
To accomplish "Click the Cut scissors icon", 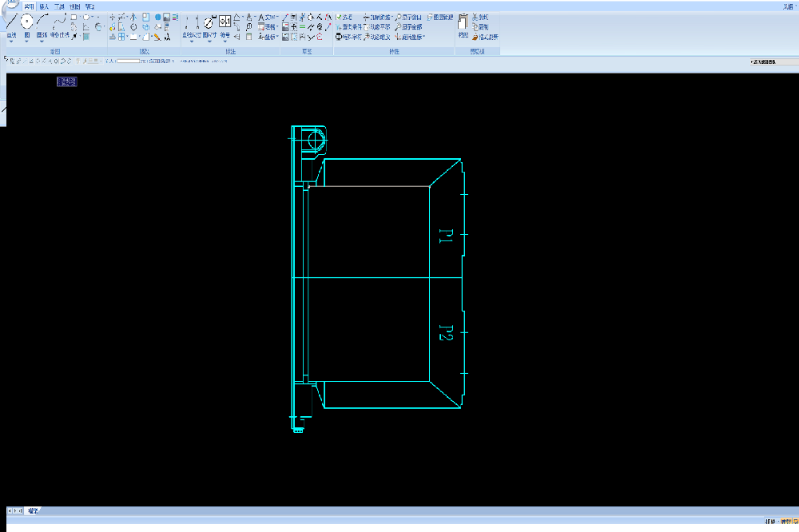I will pyautogui.click(x=476, y=17).
